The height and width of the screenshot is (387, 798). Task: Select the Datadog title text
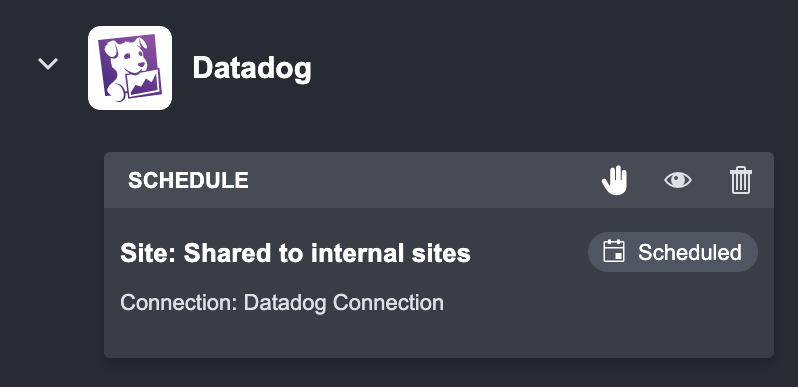252,68
